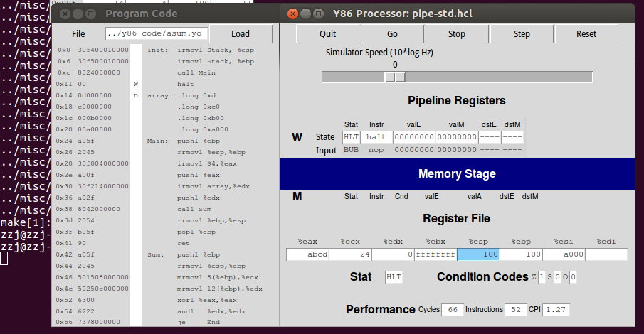This screenshot has height=334, width=644.
Task: Click the Instructions value 52
Action: (x=516, y=310)
